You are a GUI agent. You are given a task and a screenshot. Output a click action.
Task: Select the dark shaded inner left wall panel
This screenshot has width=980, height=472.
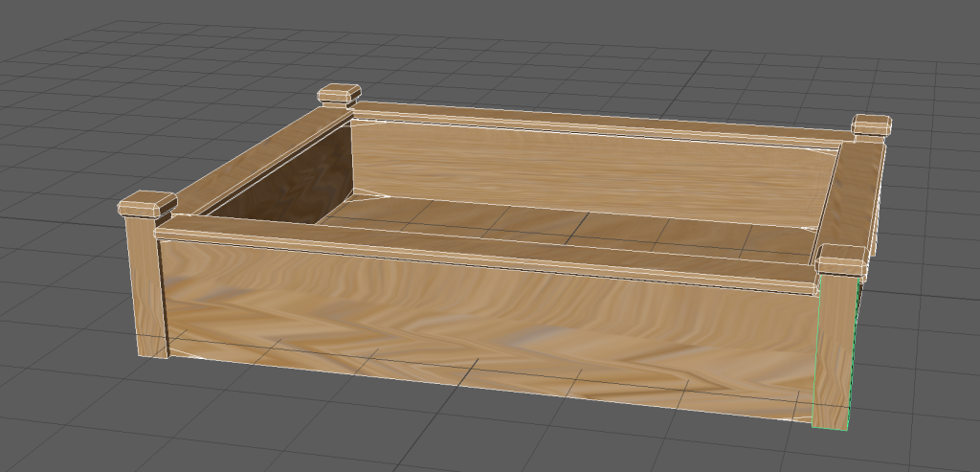(x=287, y=178)
